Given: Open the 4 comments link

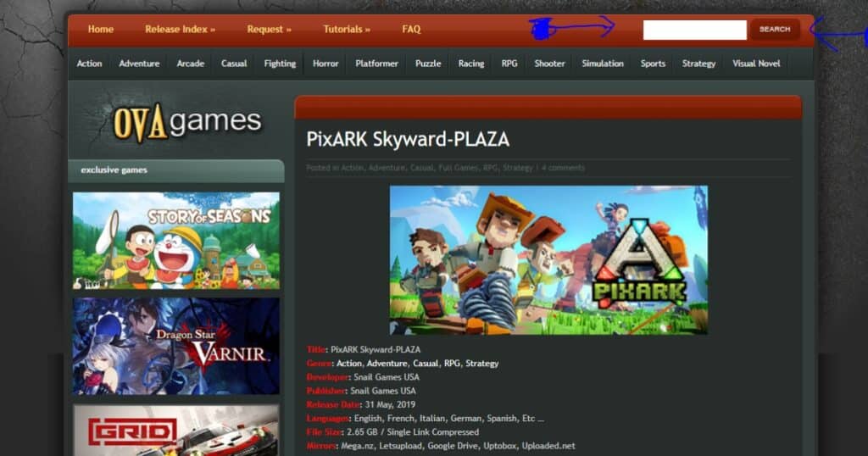Looking at the screenshot, I should click(563, 168).
